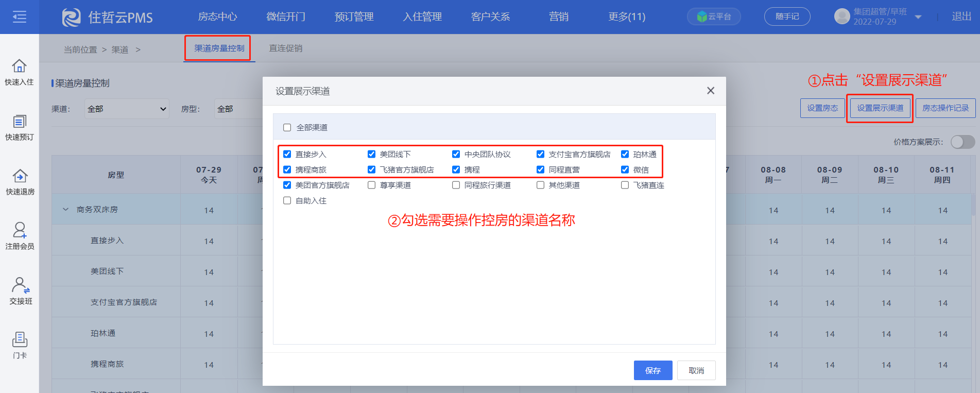Close the 设置展示渠道 dialog
The image size is (980, 393).
711,91
